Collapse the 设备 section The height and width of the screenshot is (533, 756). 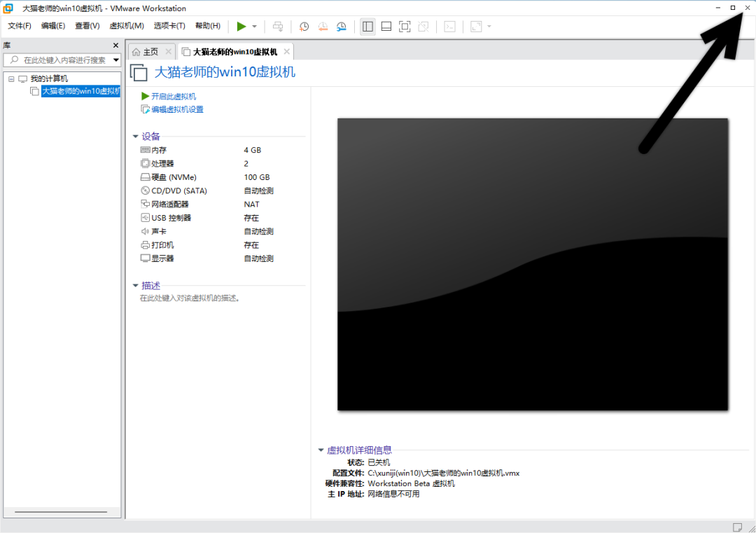point(135,137)
